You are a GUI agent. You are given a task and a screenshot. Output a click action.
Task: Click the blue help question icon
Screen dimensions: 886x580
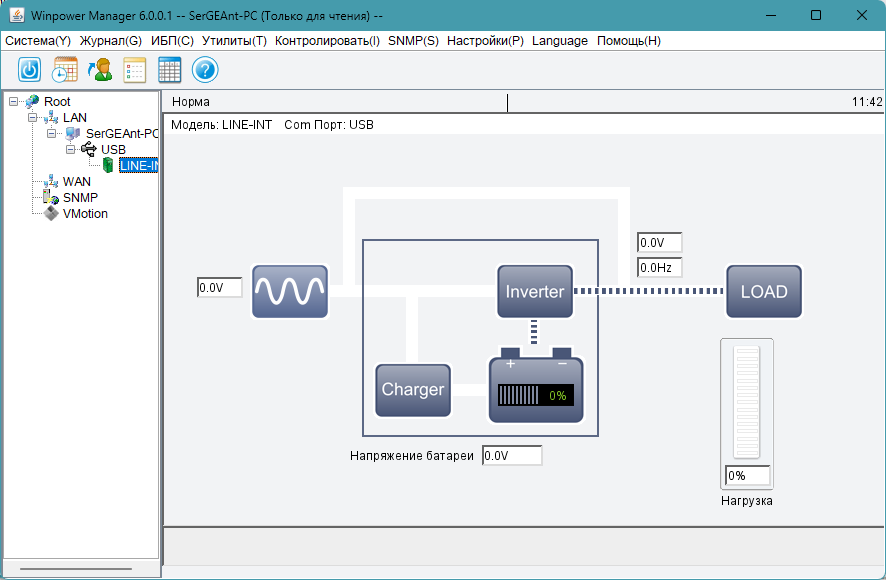[205, 70]
